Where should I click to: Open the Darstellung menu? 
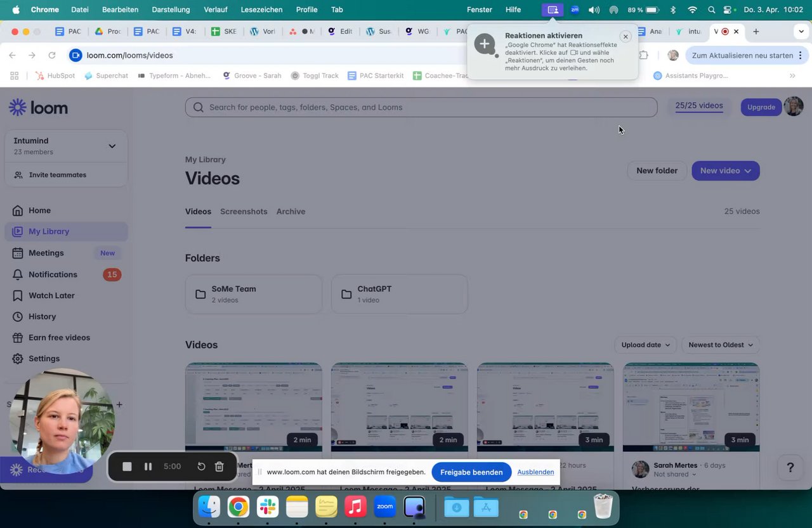[171, 10]
